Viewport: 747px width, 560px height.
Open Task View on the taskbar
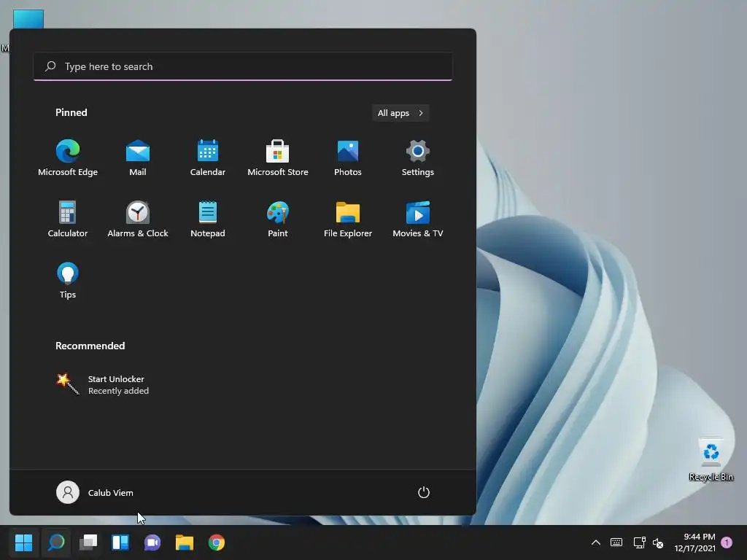coord(88,542)
